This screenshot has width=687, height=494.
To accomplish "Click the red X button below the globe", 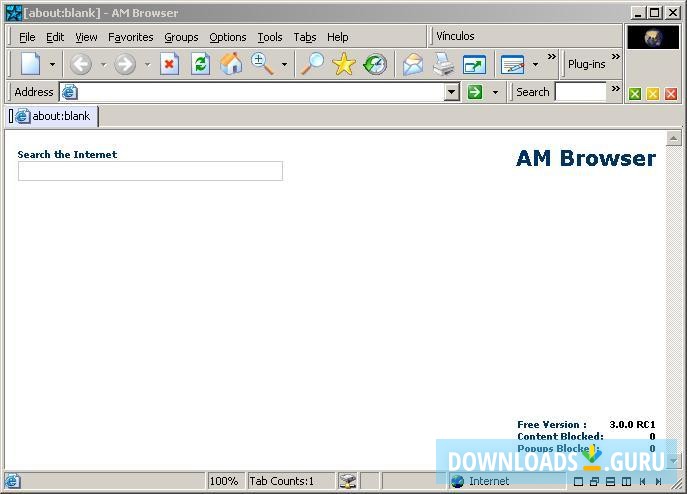I will point(671,93).
